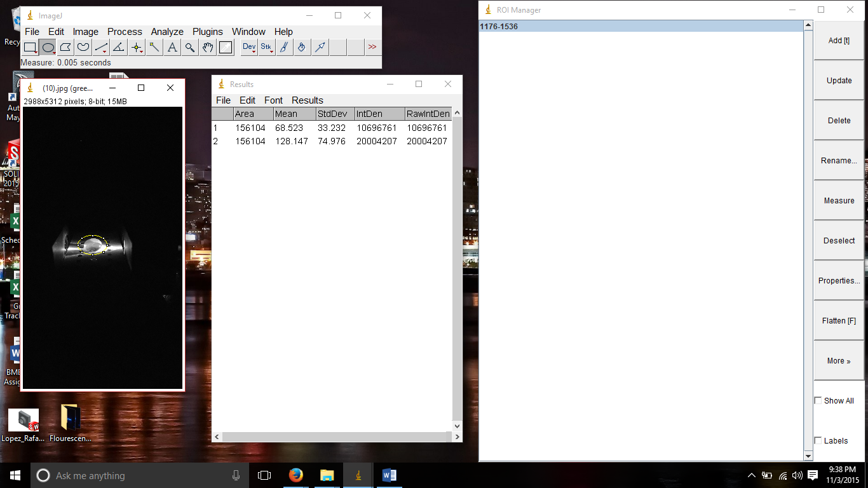The image size is (868, 488).
Task: Select ROI entry 1176-1536 in list
Action: (x=641, y=27)
